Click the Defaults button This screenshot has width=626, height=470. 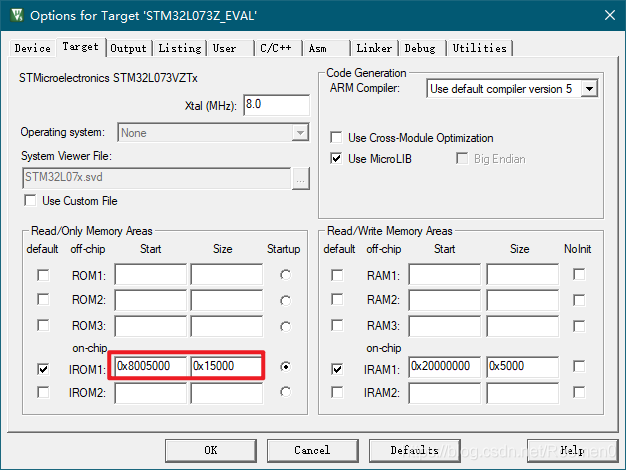tap(415, 450)
